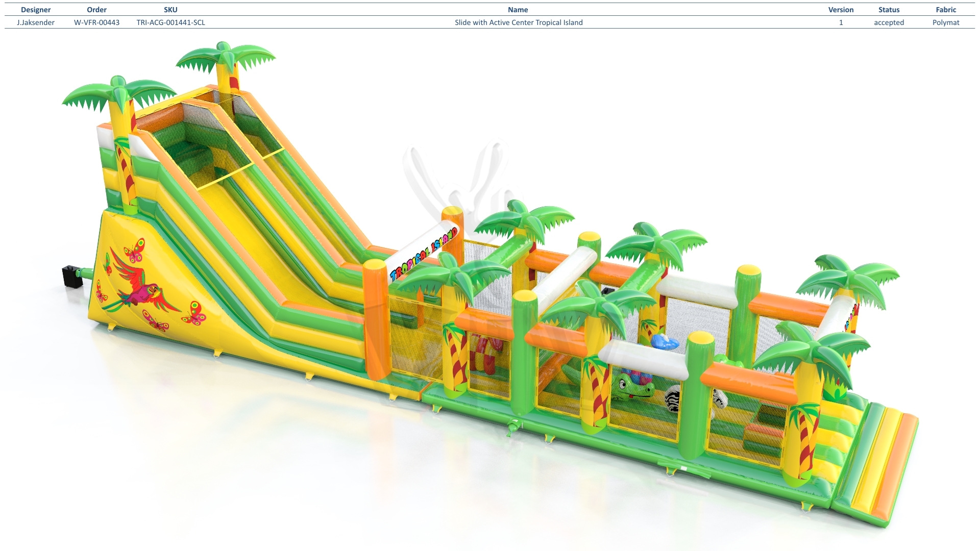Click the Status column header
Viewport: 980px width, 551px height.
pos(889,10)
